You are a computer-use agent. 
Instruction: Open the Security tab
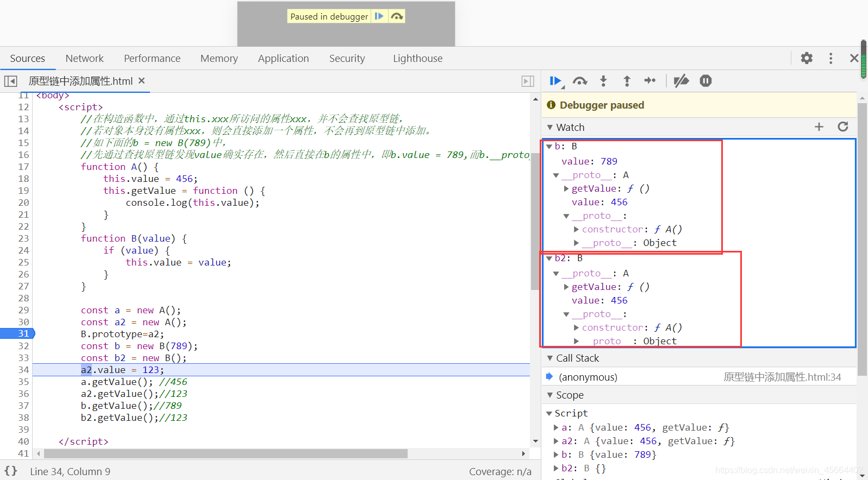(347, 58)
